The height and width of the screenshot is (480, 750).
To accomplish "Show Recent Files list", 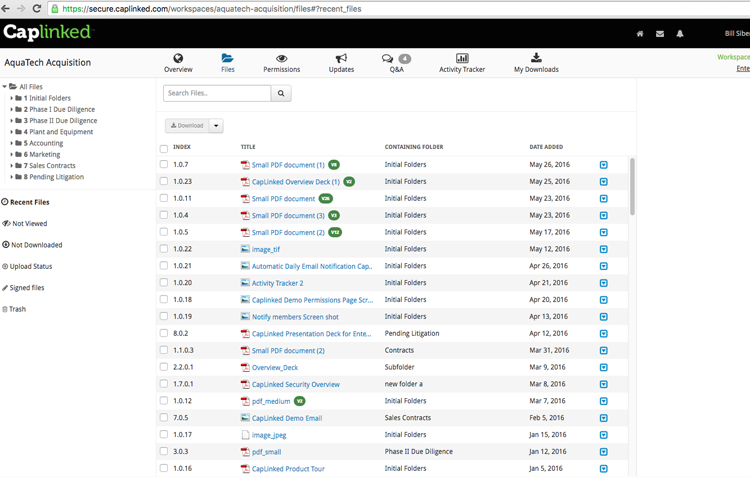I will (x=25, y=202).
